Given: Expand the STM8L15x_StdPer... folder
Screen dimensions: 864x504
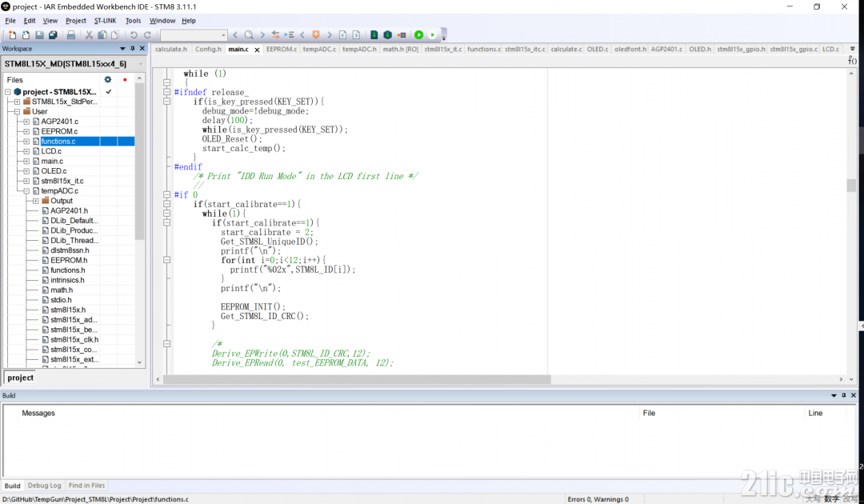Looking at the screenshot, I should pos(17,102).
